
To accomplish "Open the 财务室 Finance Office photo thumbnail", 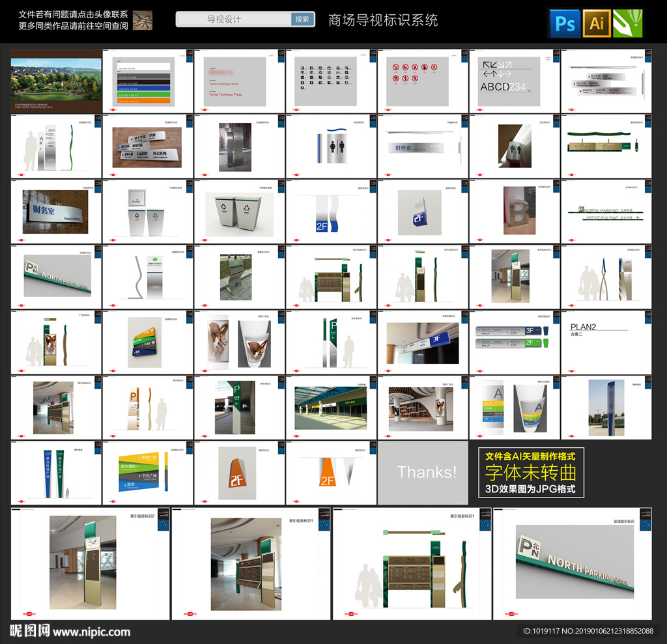I will 56,212.
